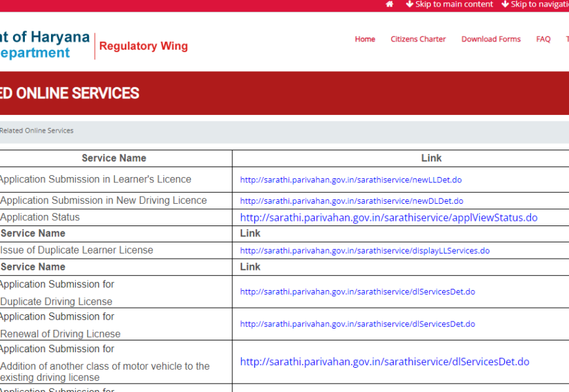The image size is (569, 392).
Task: Open the newLLDet.do Learner's Licence link
Action: coord(351,180)
